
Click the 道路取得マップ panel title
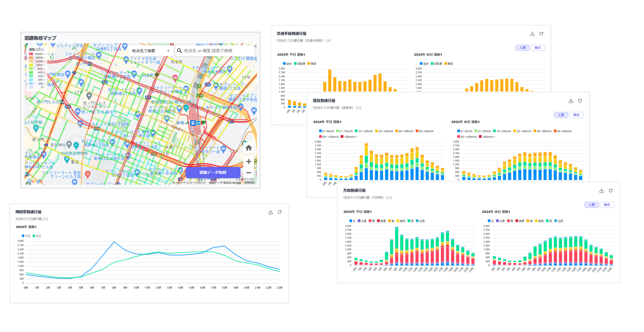40,38
